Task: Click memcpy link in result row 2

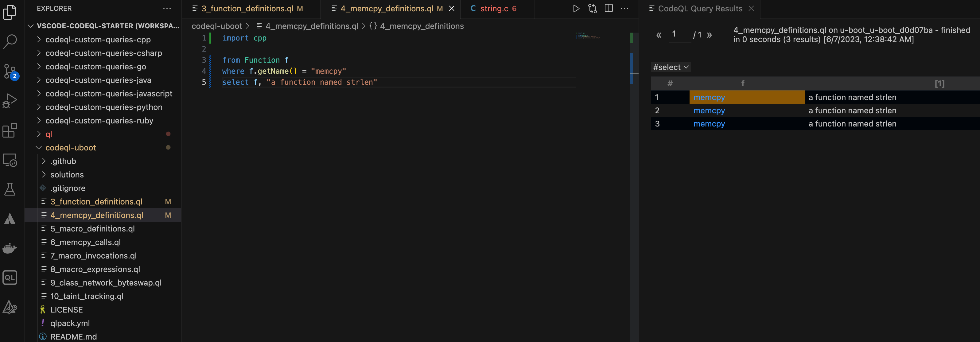Action: [709, 111]
